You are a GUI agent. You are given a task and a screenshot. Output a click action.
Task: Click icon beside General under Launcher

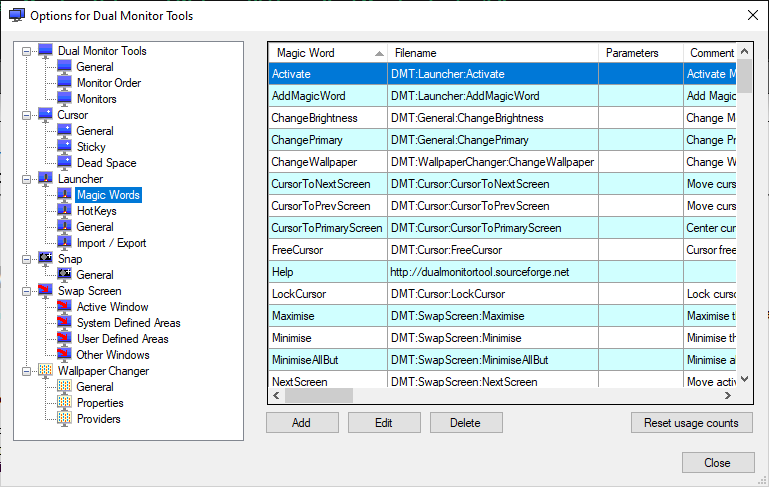point(64,227)
